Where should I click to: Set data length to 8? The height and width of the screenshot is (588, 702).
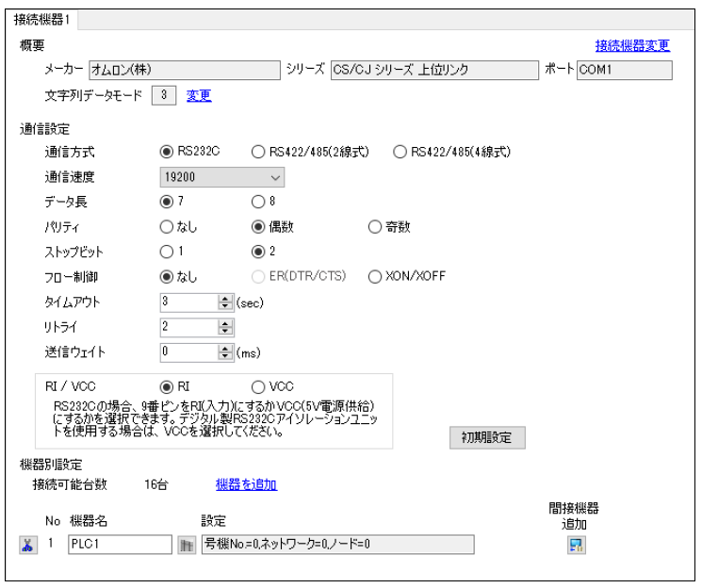point(258,201)
